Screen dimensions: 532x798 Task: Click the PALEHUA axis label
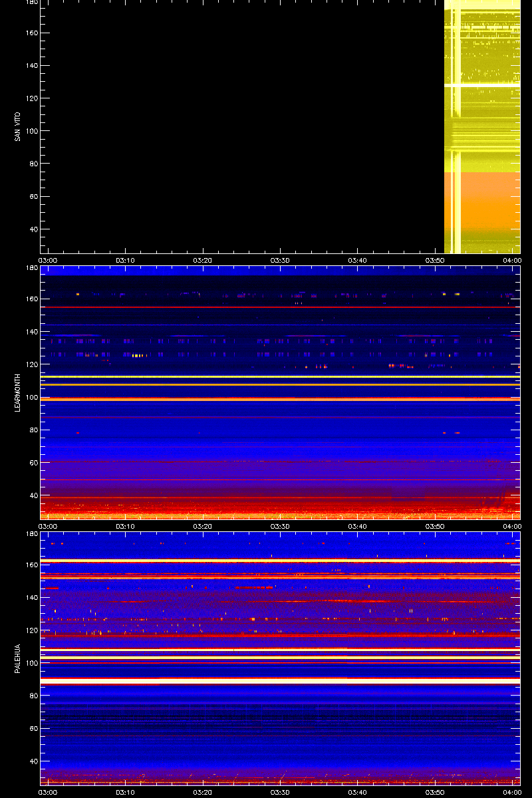17,658
